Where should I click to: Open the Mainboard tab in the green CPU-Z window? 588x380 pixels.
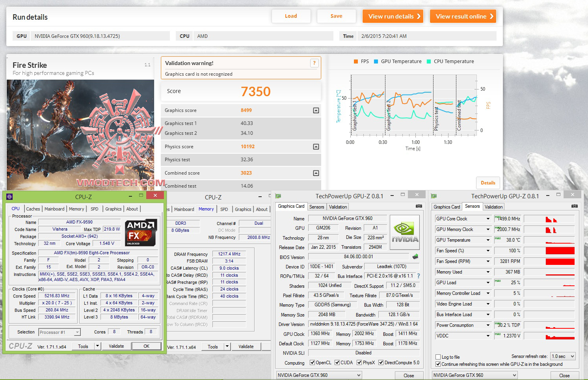[54, 209]
